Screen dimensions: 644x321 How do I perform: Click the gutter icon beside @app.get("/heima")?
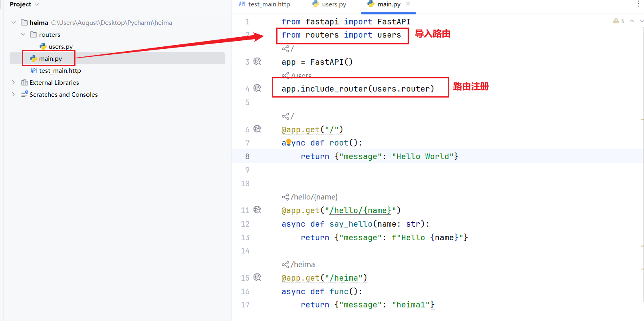point(257,277)
